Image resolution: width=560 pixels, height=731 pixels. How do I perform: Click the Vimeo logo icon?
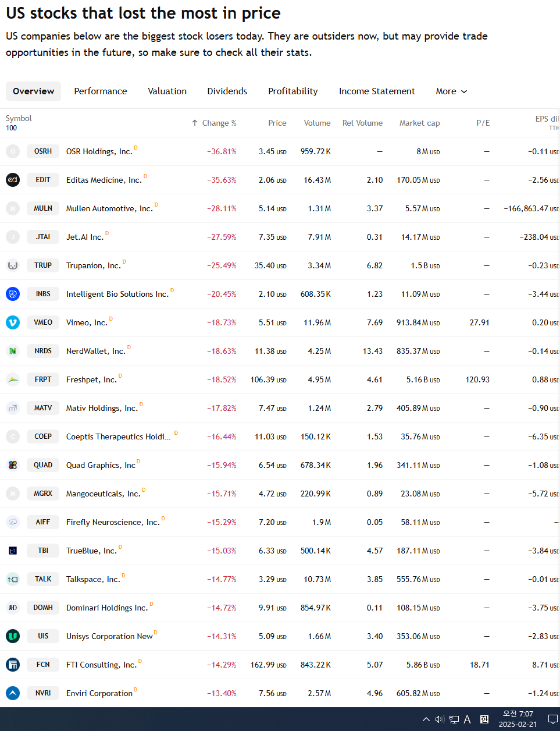coord(13,322)
